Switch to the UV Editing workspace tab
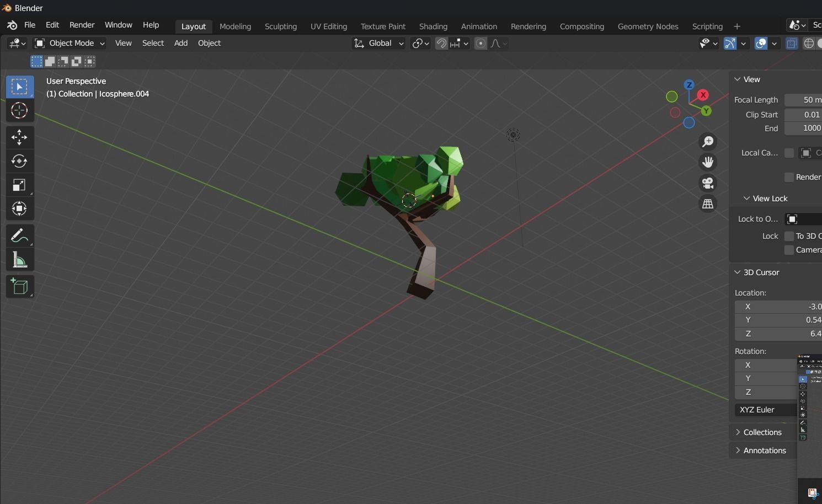 pos(329,26)
